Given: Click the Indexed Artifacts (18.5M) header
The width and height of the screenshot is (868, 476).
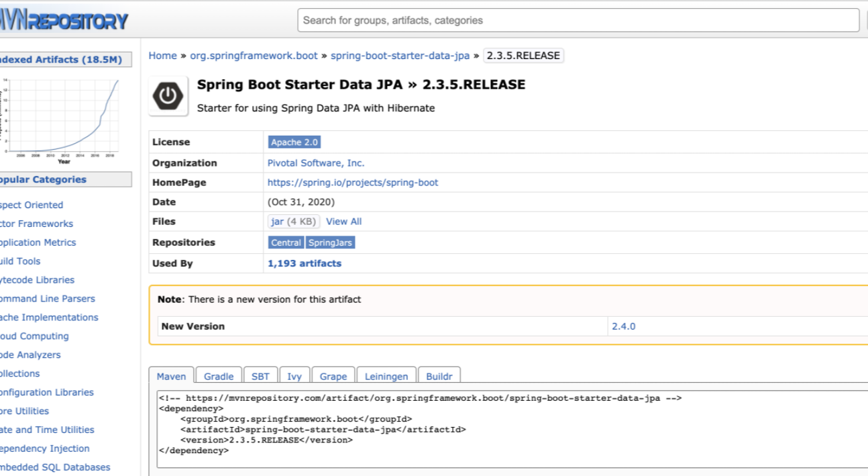Looking at the screenshot, I should pyautogui.click(x=66, y=60).
